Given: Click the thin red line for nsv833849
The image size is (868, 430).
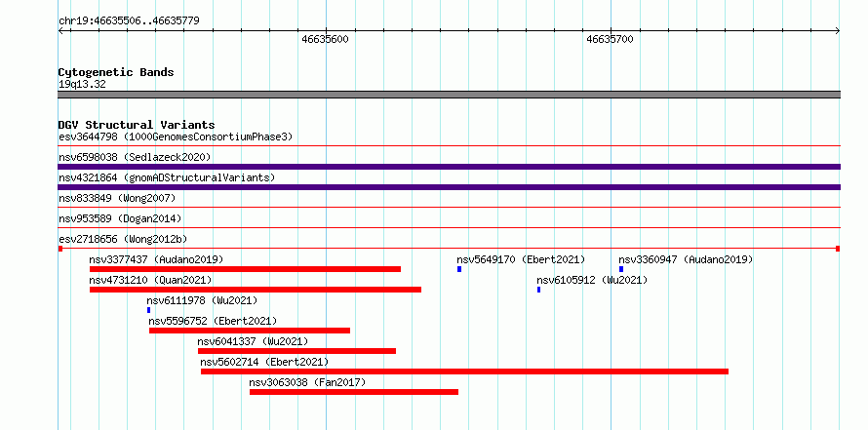Looking at the screenshot, I should click(450, 208).
